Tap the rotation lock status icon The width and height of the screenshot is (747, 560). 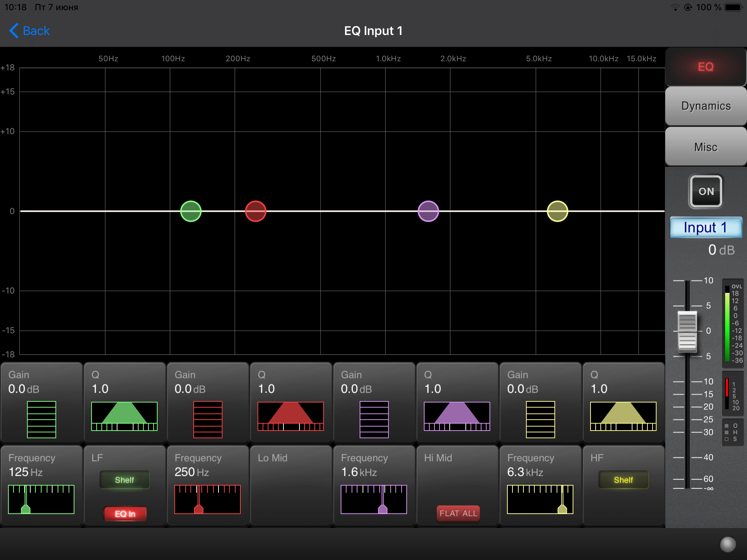pyautogui.click(x=688, y=7)
